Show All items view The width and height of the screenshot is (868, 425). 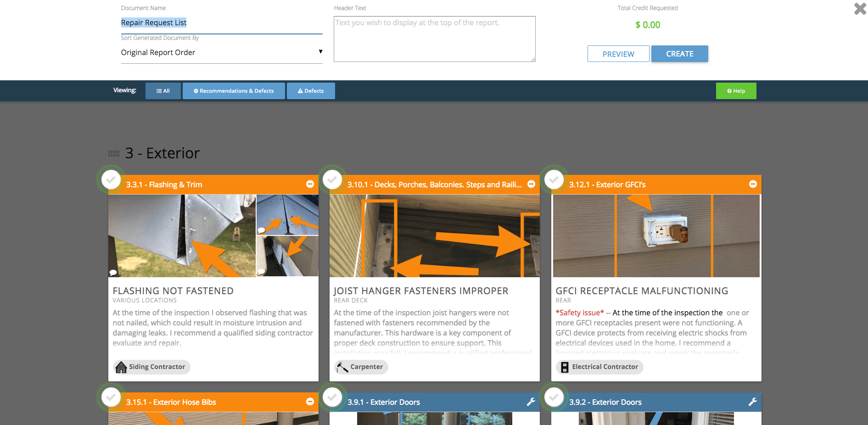163,91
